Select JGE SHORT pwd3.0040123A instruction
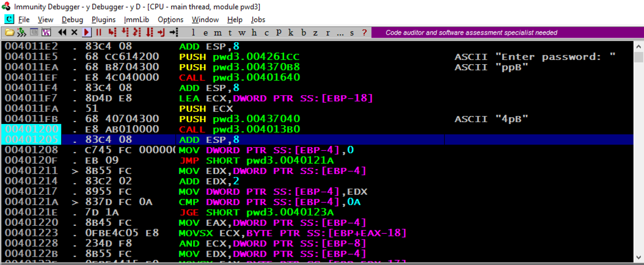 tap(257, 212)
